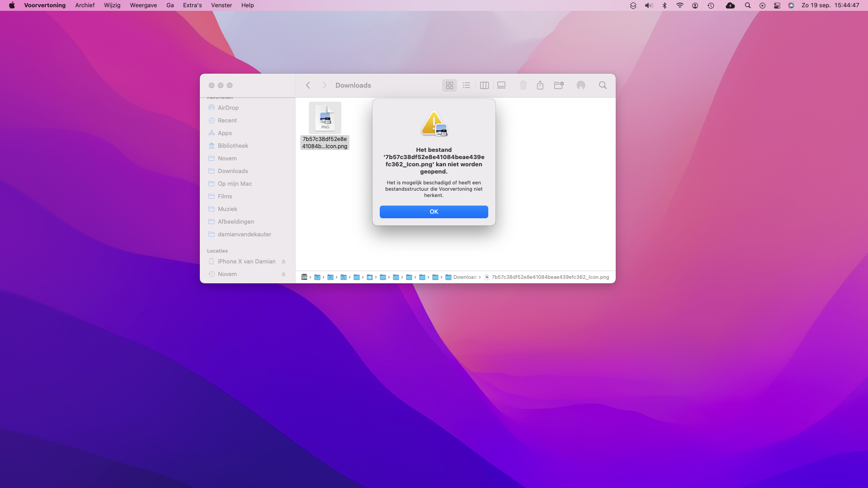Eject the Novem volume under Locaties
The height and width of the screenshot is (488, 868).
tap(283, 274)
